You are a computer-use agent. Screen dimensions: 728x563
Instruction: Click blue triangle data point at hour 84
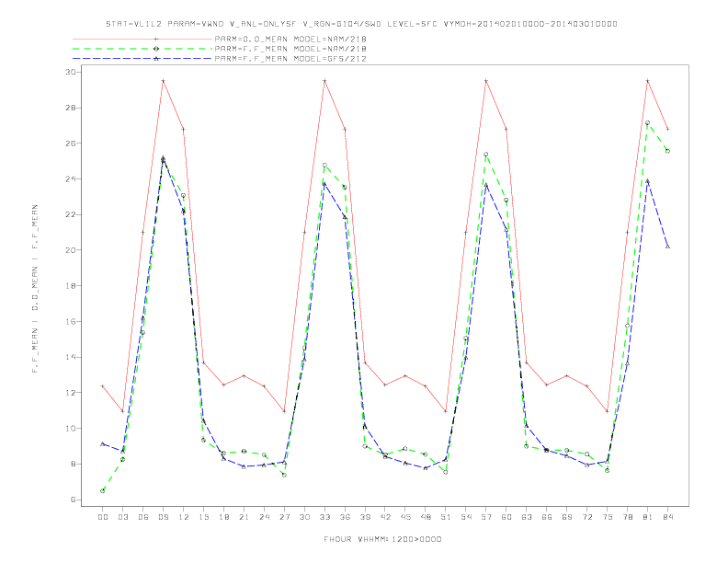tap(667, 247)
